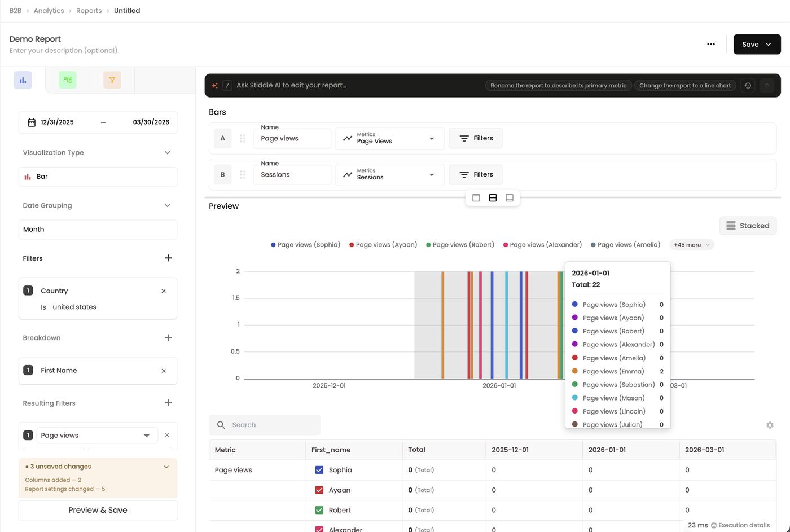Remove the Page views resulting filter

[167, 436]
